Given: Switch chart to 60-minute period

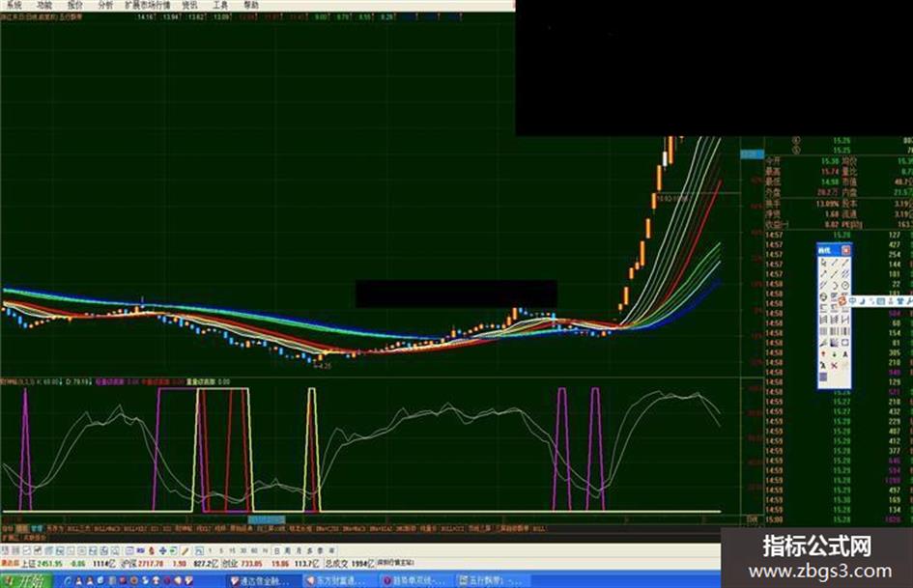Looking at the screenshot, I should coord(254,550).
